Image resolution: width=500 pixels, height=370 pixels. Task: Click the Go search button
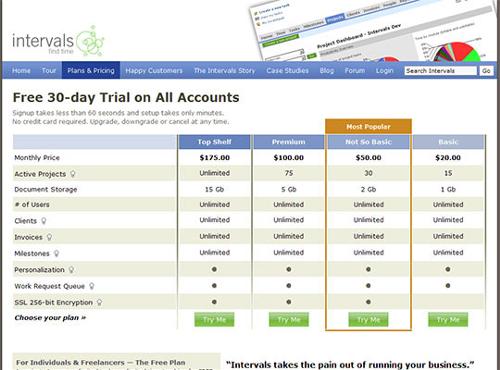pyautogui.click(x=486, y=71)
